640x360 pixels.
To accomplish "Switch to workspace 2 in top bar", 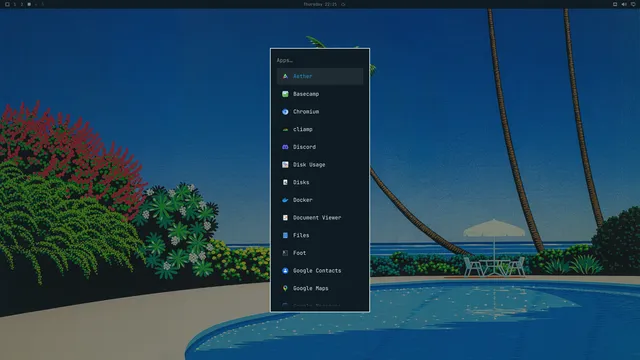I will coord(22,4).
